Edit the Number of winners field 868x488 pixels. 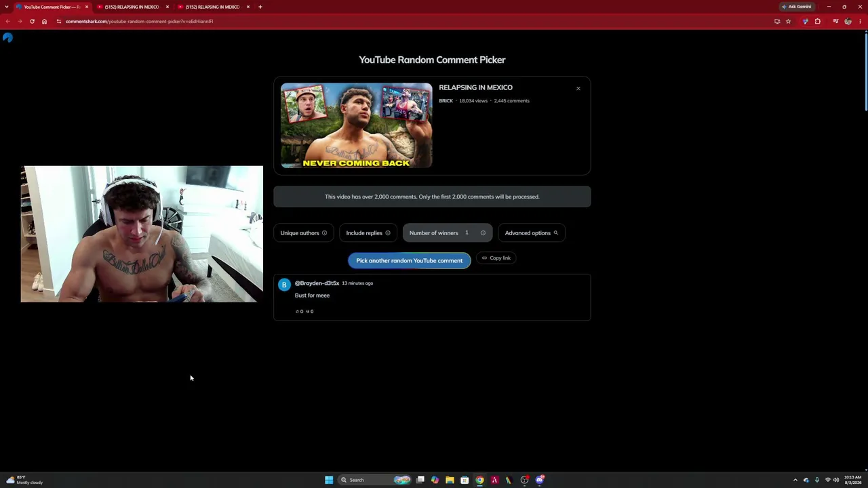(467, 233)
